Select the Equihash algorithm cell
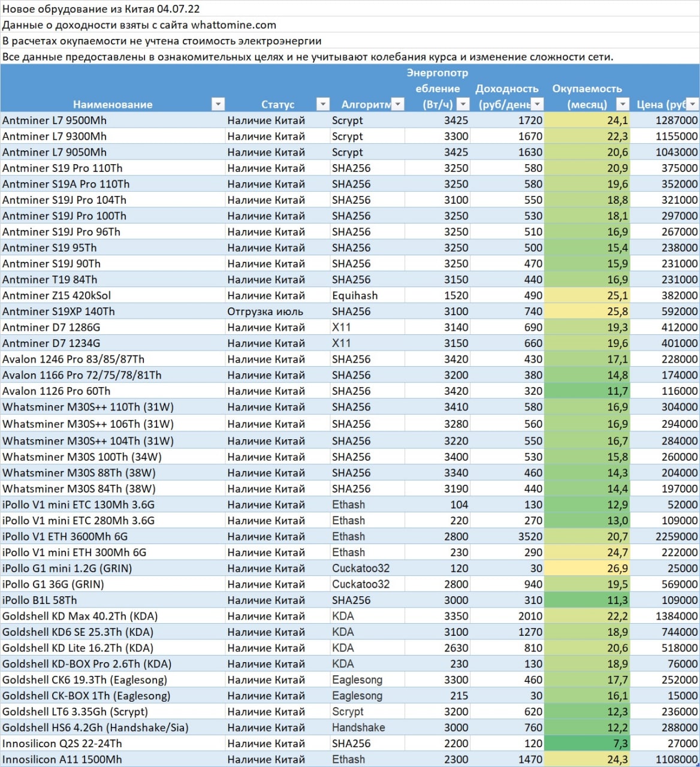700x767 pixels. (355, 295)
